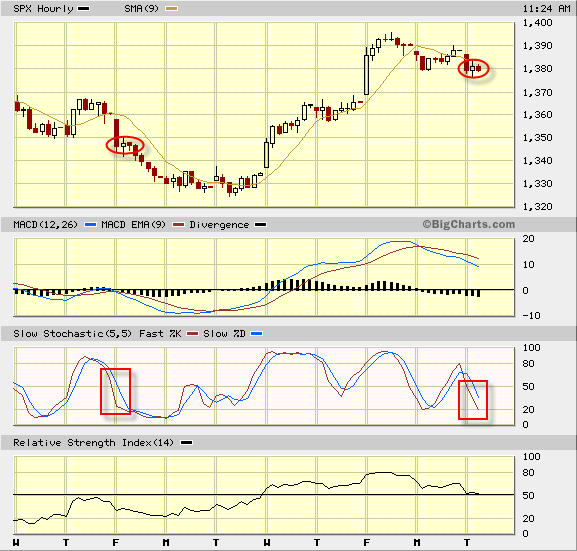Viewport: 577px width, 551px height.
Task: Click the MACD axis label 10
Action: point(528,265)
